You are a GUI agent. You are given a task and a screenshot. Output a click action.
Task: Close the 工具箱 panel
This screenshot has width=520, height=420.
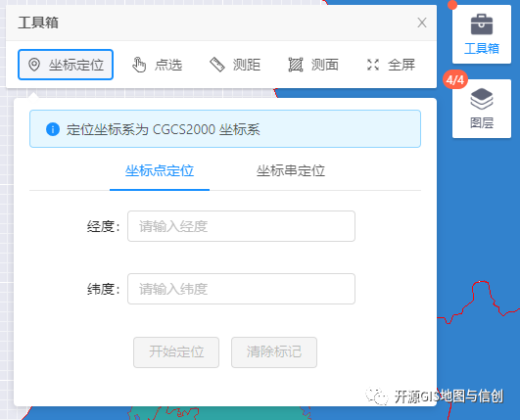point(422,23)
